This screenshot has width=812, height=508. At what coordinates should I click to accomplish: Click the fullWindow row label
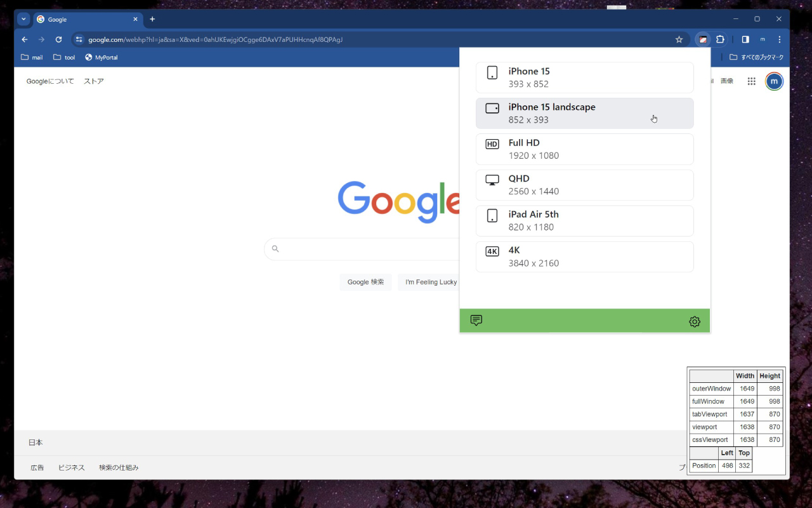point(712,401)
